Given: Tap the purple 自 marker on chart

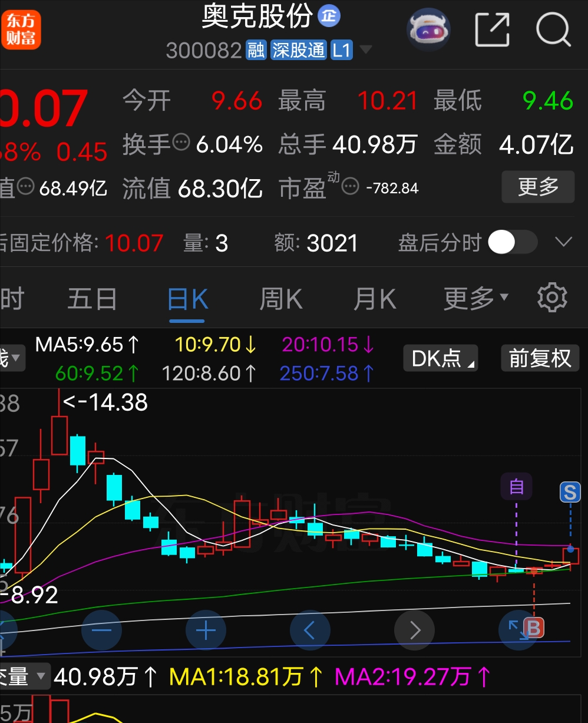Looking at the screenshot, I should pos(517,487).
